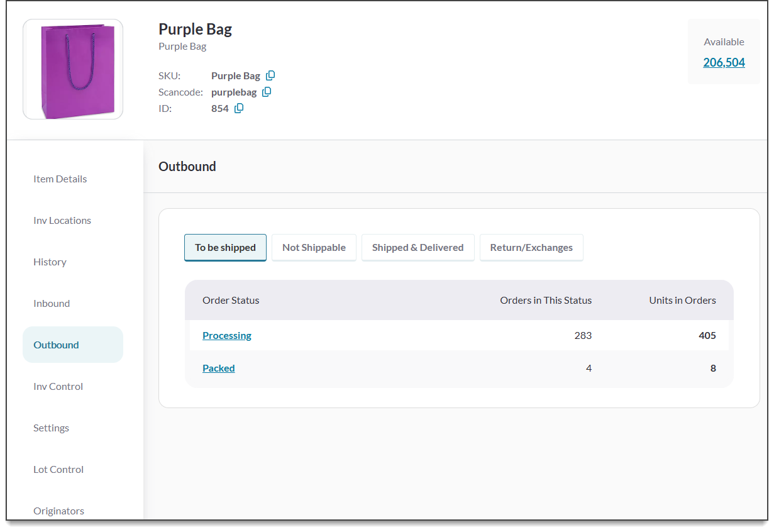This screenshot has width=774, height=532.
Task: Copy the scancode purplebag
Action: coord(267,92)
